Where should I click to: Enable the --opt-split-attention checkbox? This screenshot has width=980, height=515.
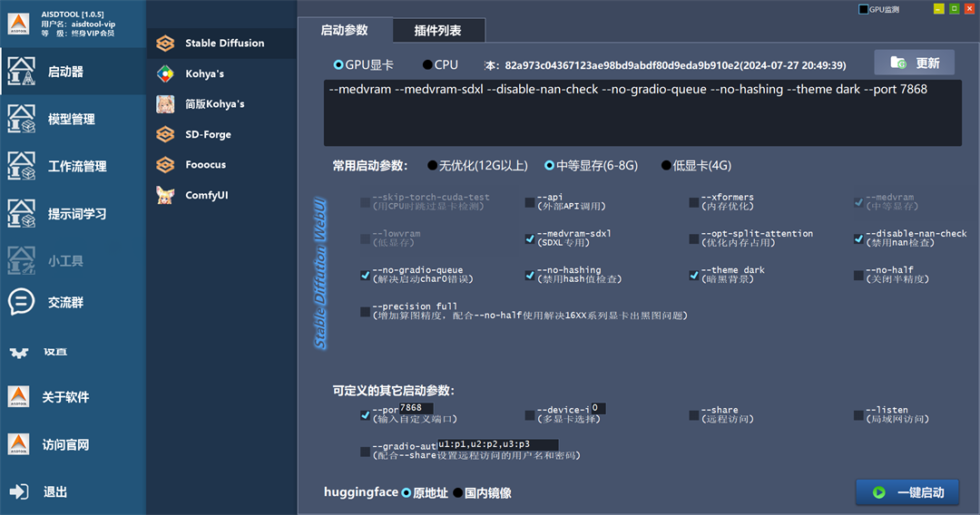tap(694, 238)
